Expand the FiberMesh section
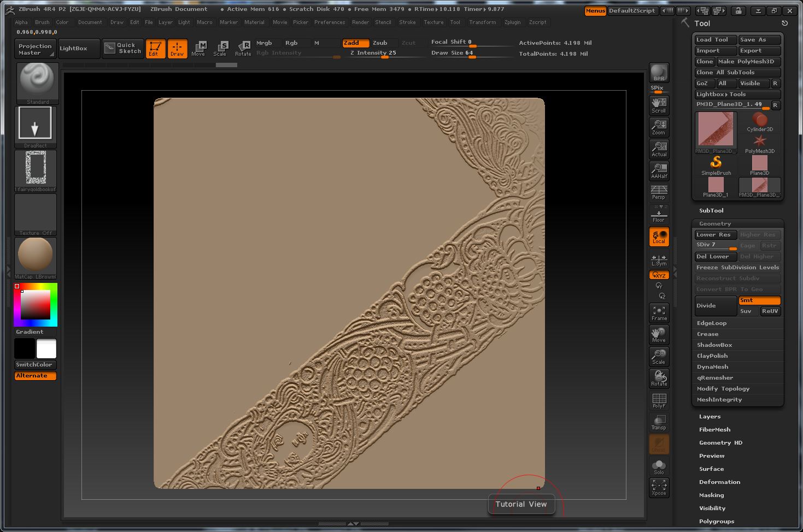803x532 pixels. point(714,429)
